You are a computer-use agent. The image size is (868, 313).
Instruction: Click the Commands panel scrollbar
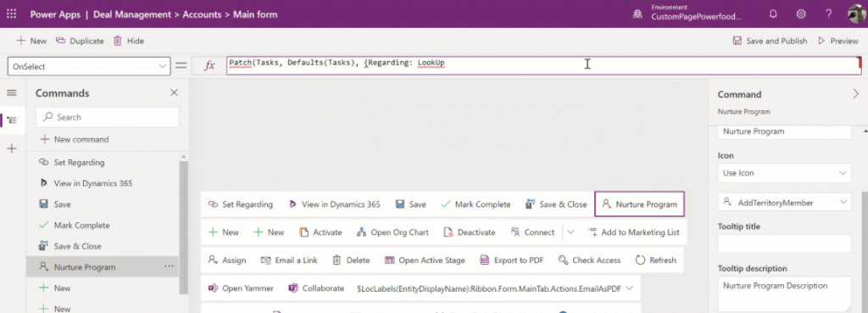(x=184, y=227)
